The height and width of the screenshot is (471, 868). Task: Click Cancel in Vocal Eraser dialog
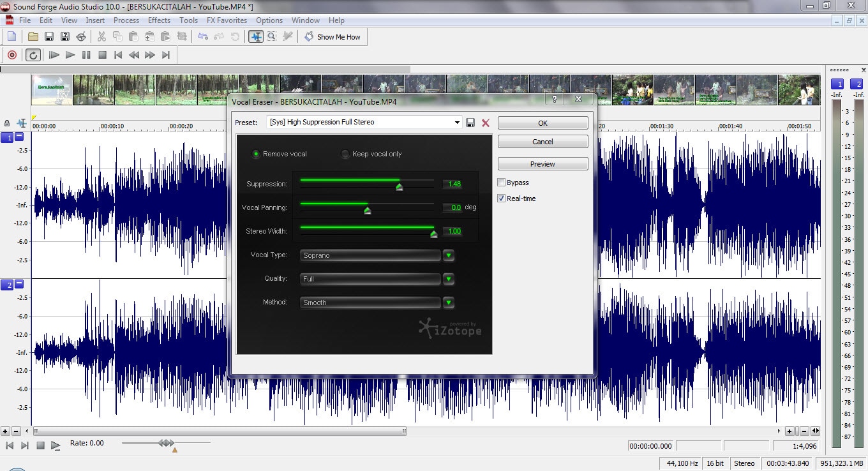542,142
